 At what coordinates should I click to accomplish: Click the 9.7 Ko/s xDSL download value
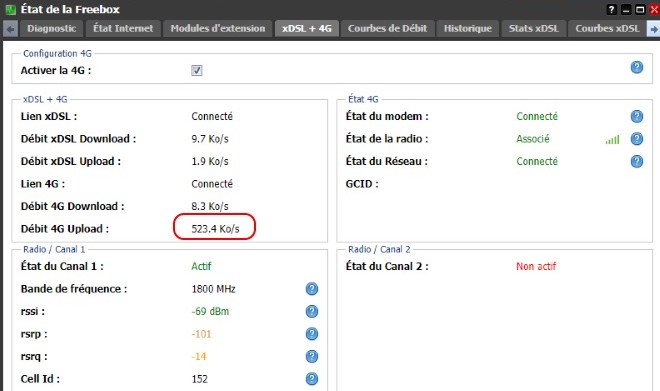pos(210,138)
